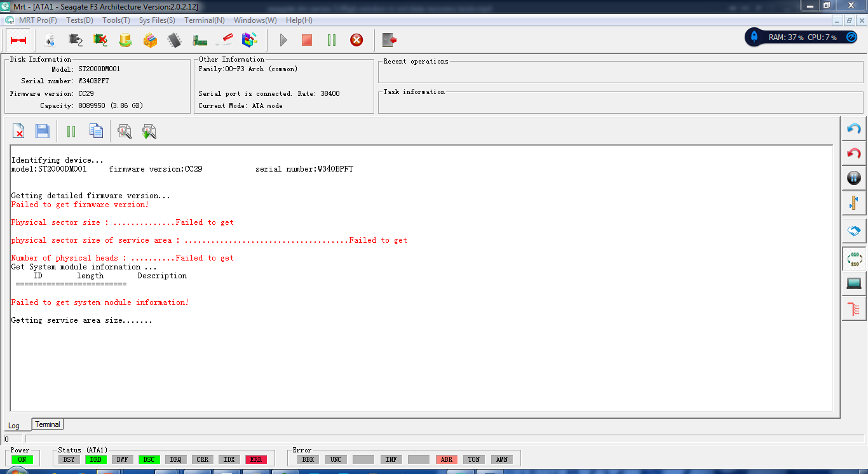Click the magnifier icon with red mark
Screen dimensions: 868x474
(x=125, y=132)
